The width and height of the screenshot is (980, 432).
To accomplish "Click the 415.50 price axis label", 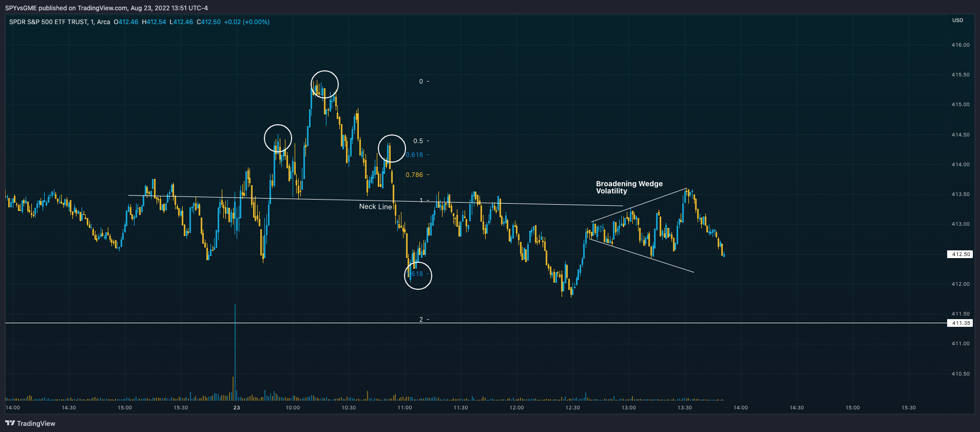I will pos(960,75).
